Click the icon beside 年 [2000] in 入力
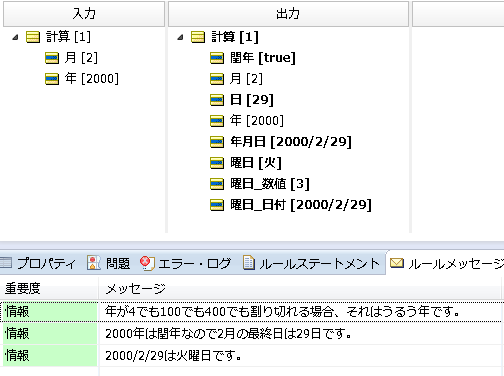Viewport: 504px width, 376px height. click(52, 79)
